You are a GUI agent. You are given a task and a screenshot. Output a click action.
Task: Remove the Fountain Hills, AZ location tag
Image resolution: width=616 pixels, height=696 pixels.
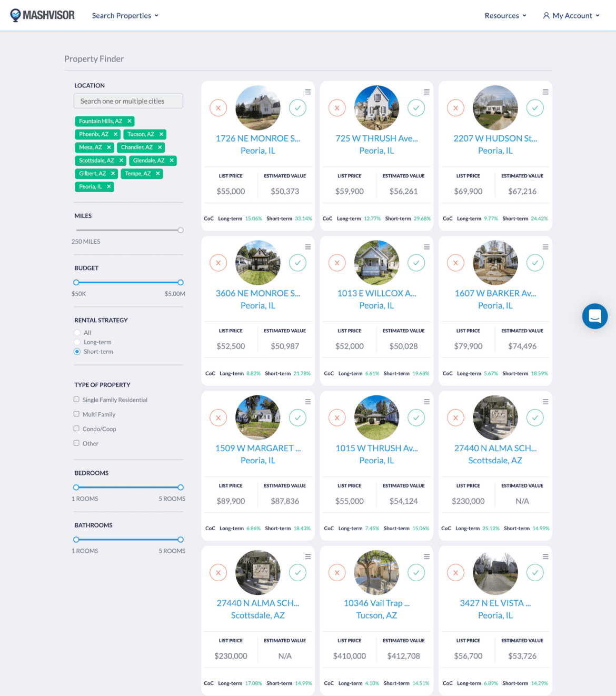click(x=130, y=121)
